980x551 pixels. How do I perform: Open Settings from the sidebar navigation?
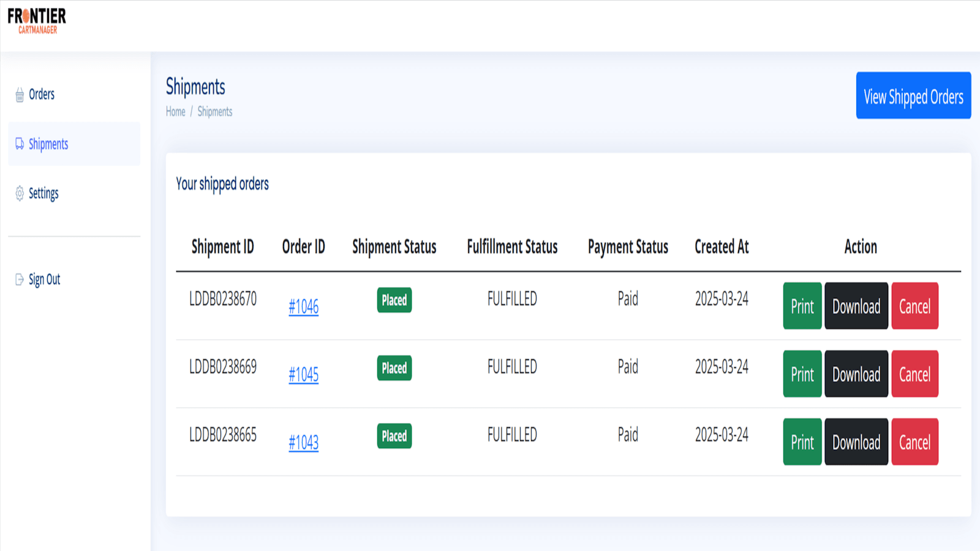point(43,193)
